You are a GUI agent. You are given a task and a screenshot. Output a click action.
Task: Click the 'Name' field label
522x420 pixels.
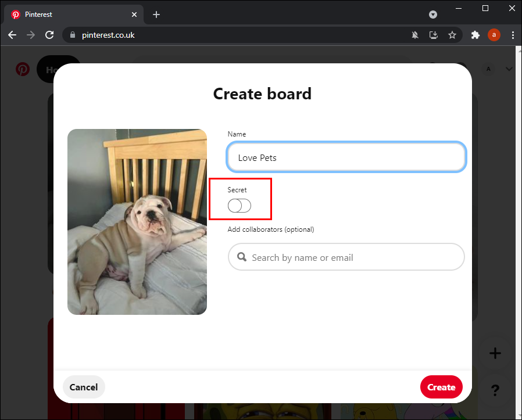[237, 134]
